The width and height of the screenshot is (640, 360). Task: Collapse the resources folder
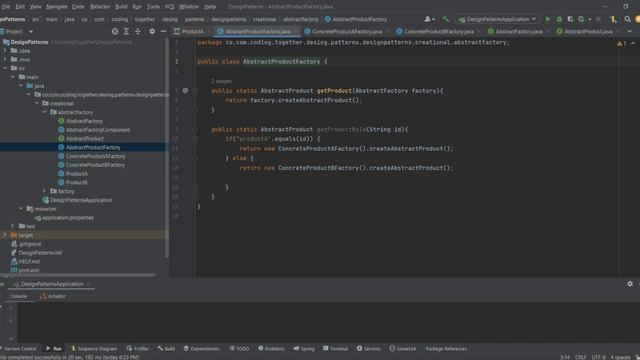[x=21, y=209]
